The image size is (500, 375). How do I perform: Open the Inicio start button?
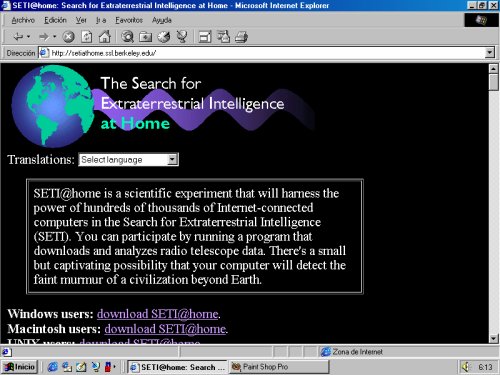tap(20, 367)
